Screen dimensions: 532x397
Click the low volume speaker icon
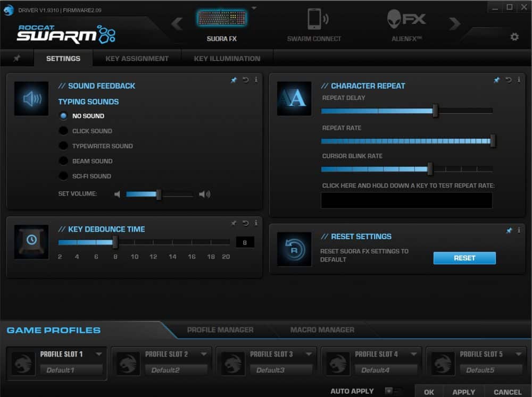click(117, 195)
